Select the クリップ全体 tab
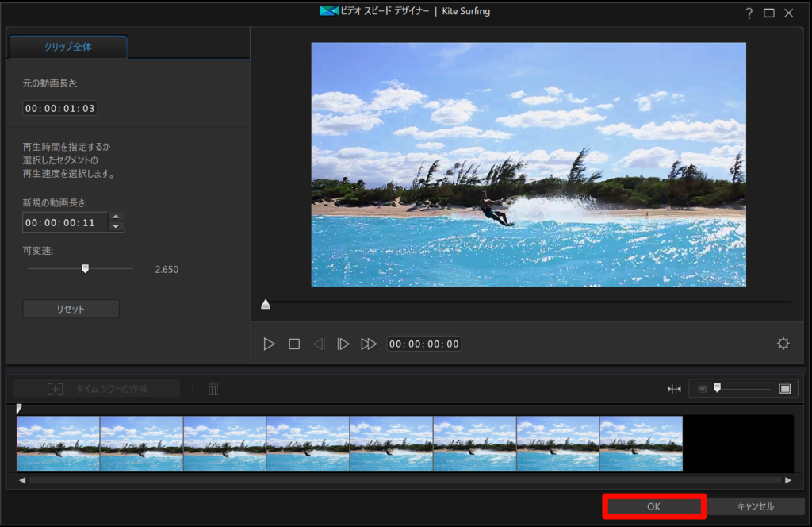812x527 pixels. [x=68, y=47]
